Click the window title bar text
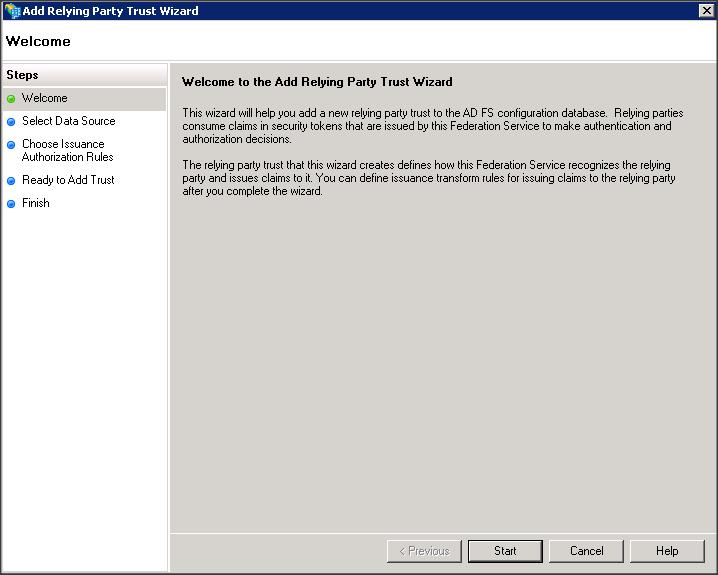Image resolution: width=718 pixels, height=575 pixels. [x=110, y=11]
